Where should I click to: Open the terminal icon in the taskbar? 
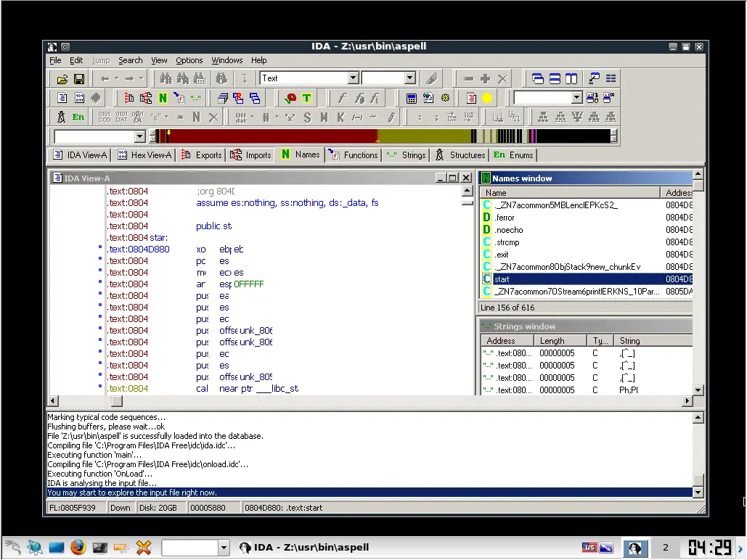[x=100, y=548]
